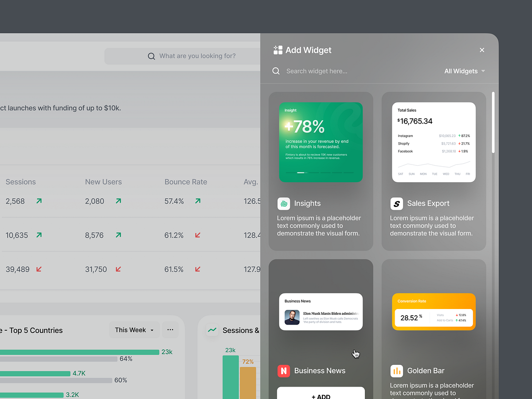
Task: Select the Sales Export S icon
Action: point(396,203)
